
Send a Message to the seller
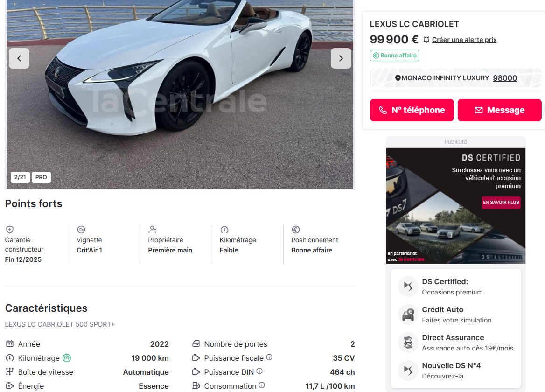pos(499,110)
